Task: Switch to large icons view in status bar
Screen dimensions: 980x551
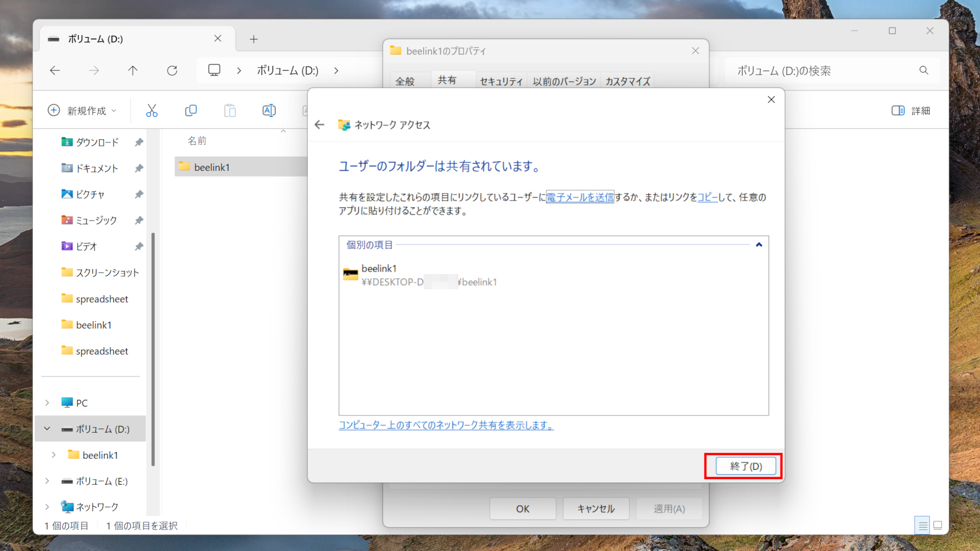Action: click(938, 525)
